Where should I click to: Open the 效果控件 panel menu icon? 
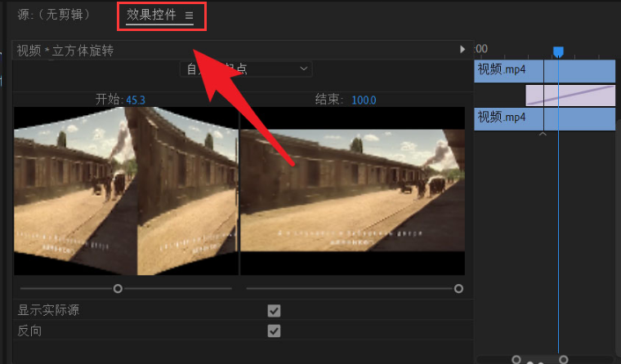pos(190,16)
